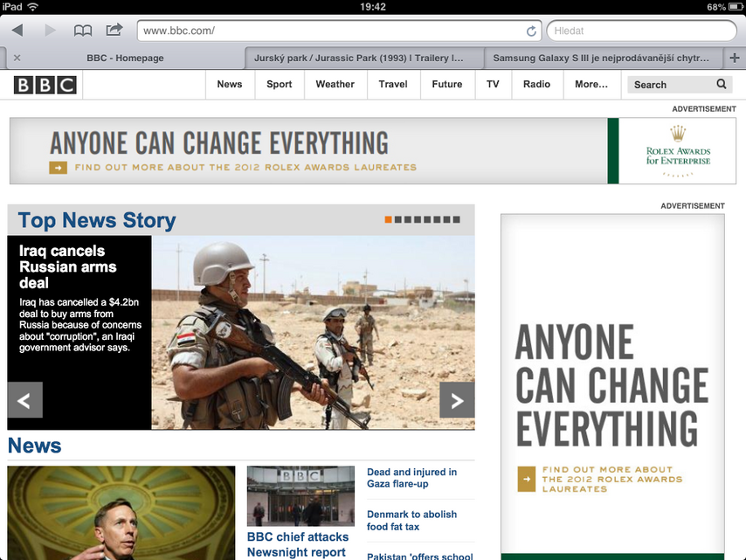Click the BBC Search text box
The width and height of the screenshot is (746, 560).
[668, 85]
